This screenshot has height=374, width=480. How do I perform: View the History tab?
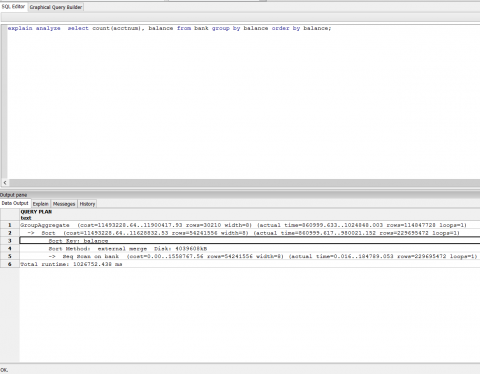87,204
